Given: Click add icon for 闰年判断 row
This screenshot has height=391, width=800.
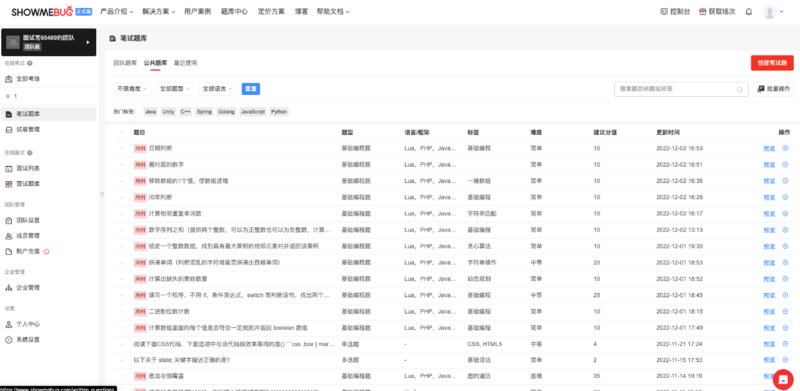Looking at the screenshot, I should tap(785, 197).
